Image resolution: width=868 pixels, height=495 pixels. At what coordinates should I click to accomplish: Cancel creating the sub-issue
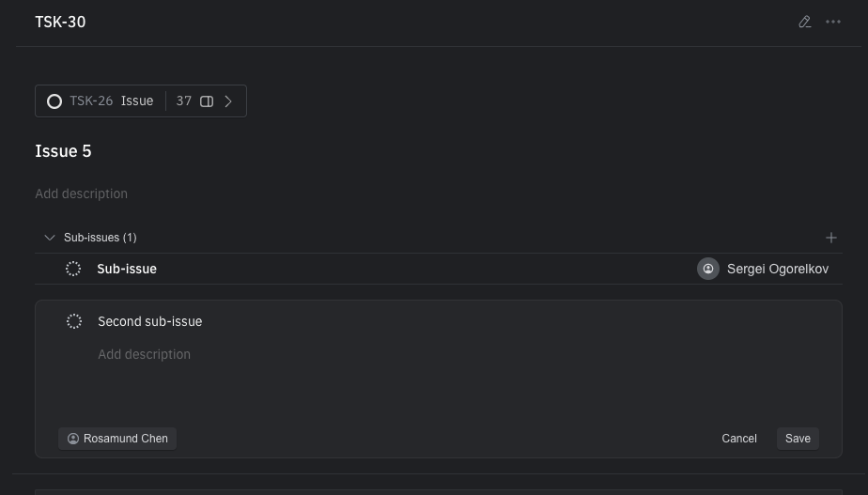click(739, 439)
